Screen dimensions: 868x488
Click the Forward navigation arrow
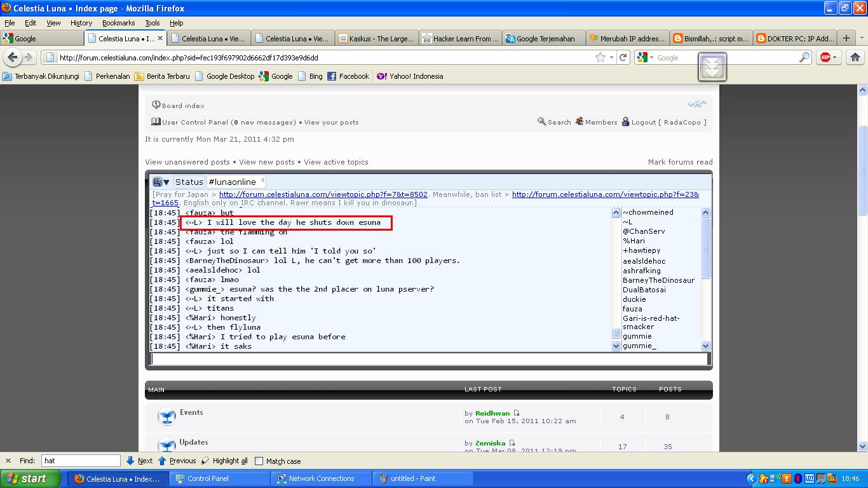28,57
